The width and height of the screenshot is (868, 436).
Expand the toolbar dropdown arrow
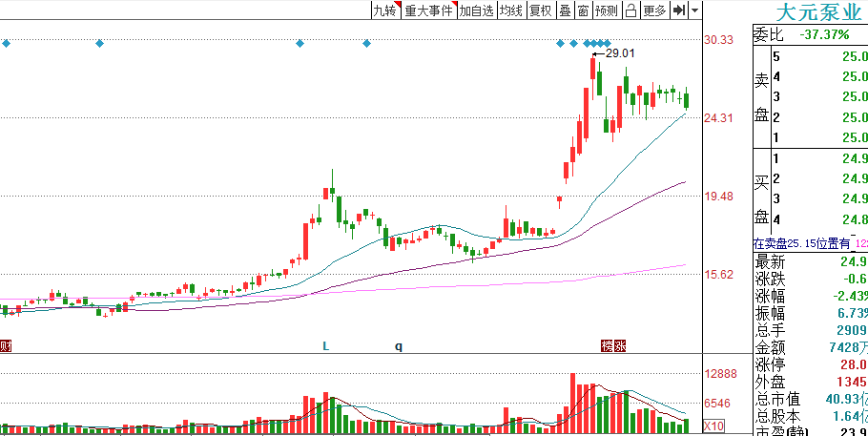click(694, 10)
